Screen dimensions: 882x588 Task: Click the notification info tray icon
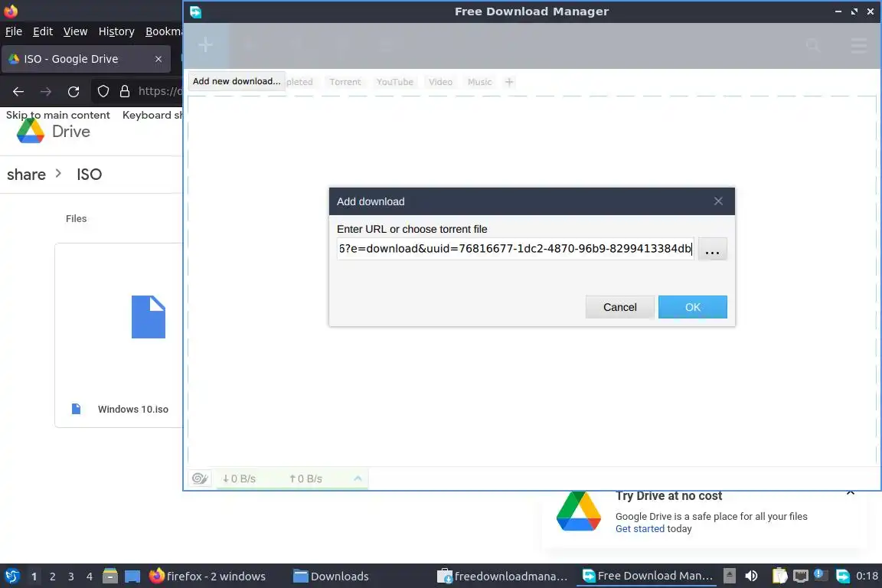pos(820,574)
